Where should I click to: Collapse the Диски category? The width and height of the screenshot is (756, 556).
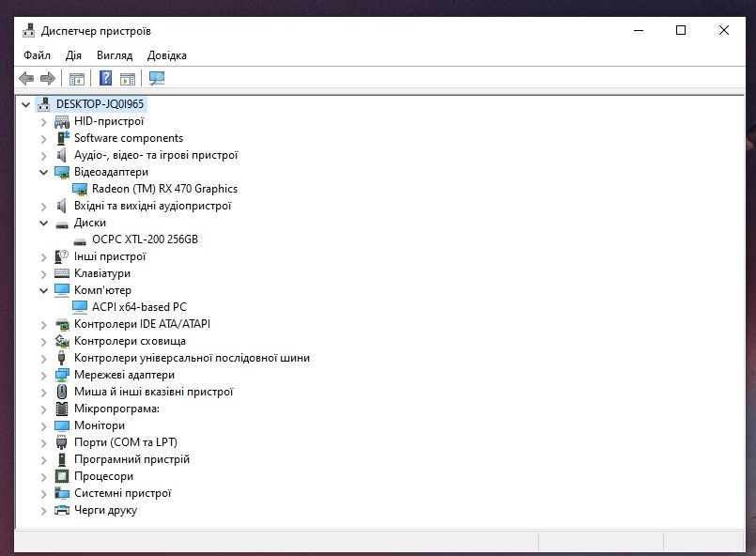coord(43,224)
